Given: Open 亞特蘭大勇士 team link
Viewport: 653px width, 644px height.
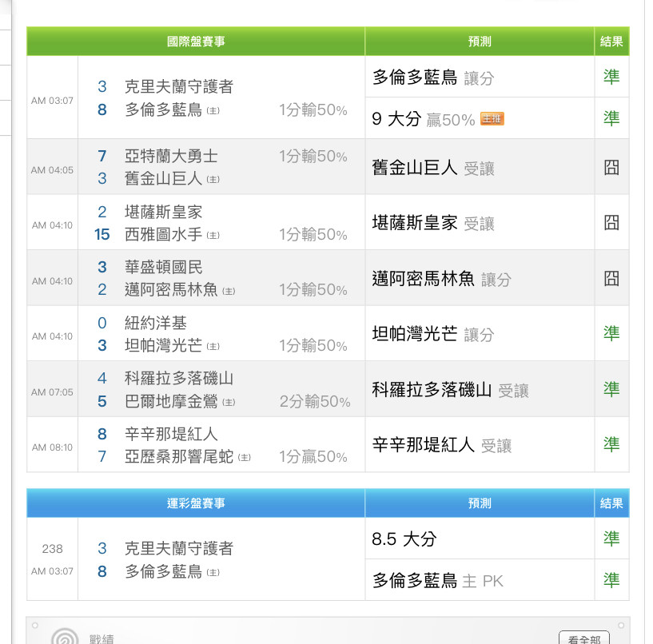Looking at the screenshot, I should (x=171, y=156).
